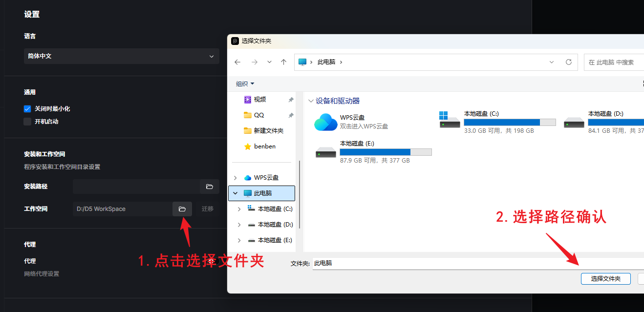Open the address bar history dropdown arrow
This screenshot has width=644, height=312.
coord(552,62)
